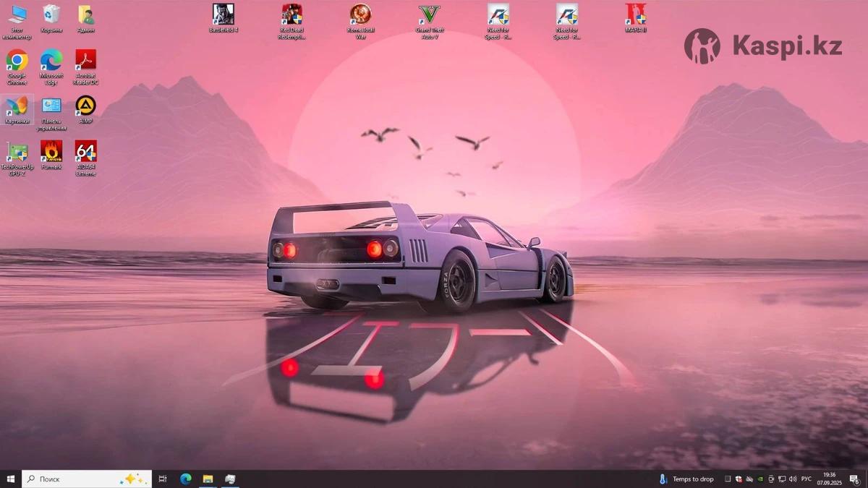This screenshot has height=488, width=868.
Task: Open Acrobat Reader DC shortcut
Action: (x=85, y=61)
